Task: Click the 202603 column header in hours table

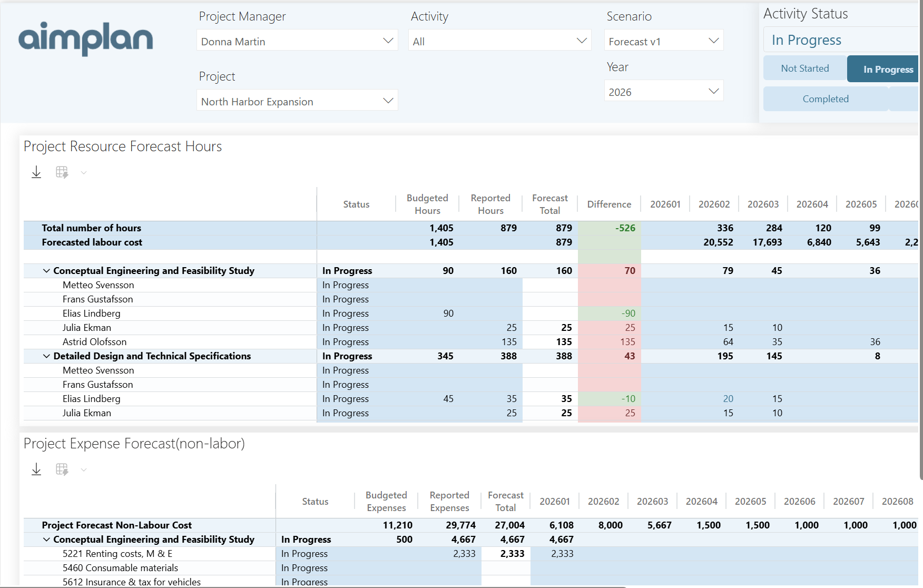Action: click(x=763, y=204)
